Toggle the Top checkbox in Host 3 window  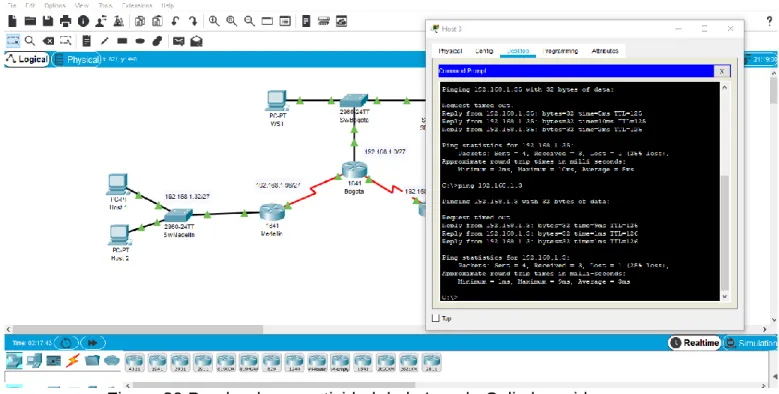click(x=436, y=318)
